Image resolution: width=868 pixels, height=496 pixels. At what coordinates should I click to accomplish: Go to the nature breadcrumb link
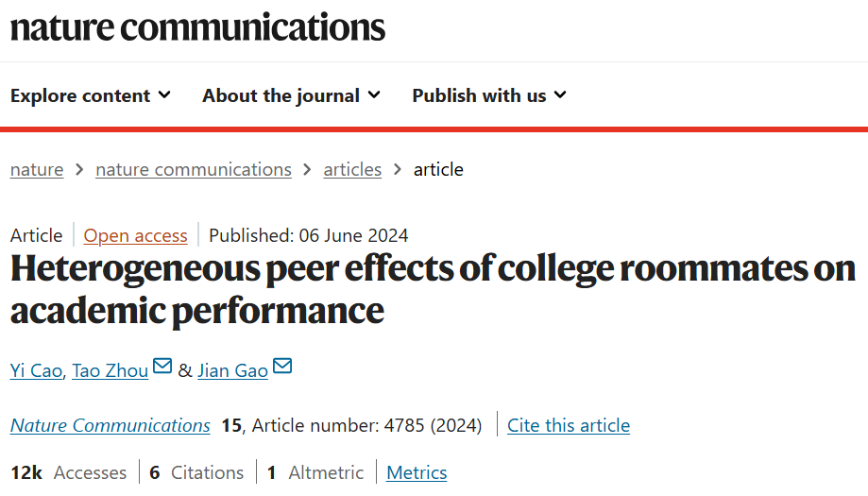[x=37, y=170]
